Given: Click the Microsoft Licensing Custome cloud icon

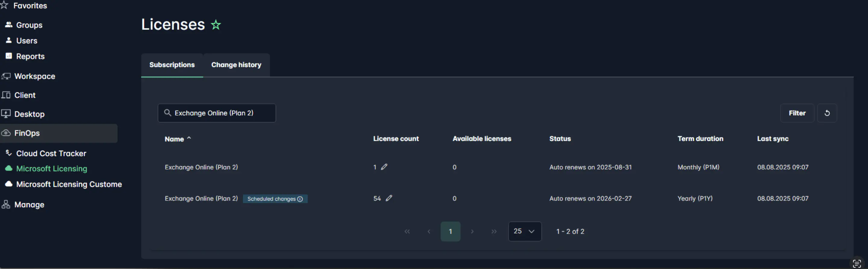Looking at the screenshot, I should [x=9, y=184].
